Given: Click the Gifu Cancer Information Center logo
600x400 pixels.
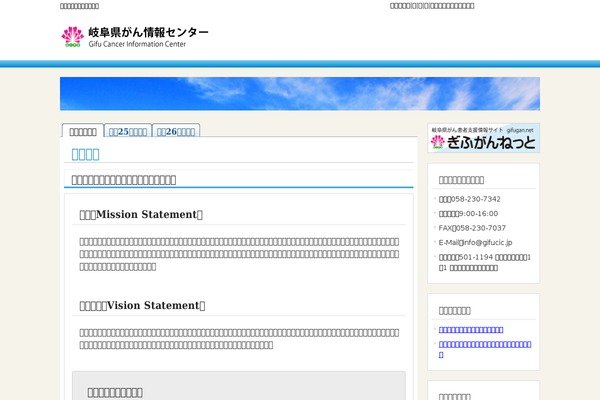Looking at the screenshot, I should pyautogui.click(x=135, y=37).
